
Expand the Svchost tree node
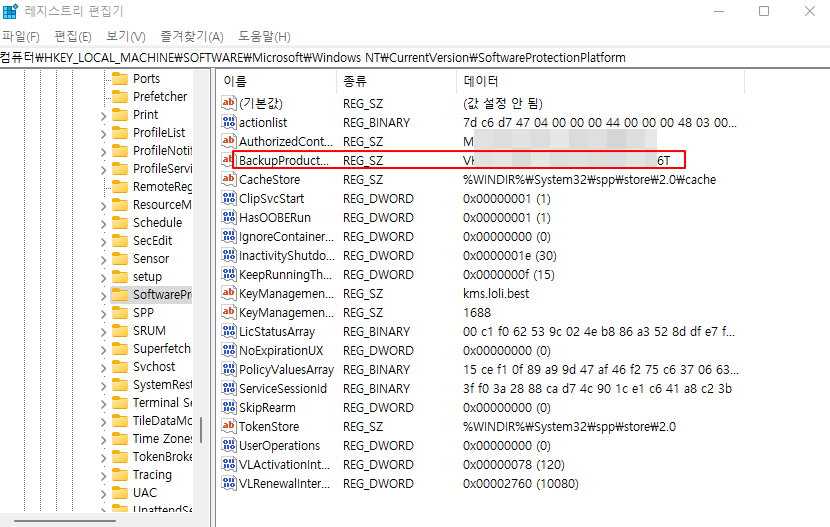tap(104, 368)
